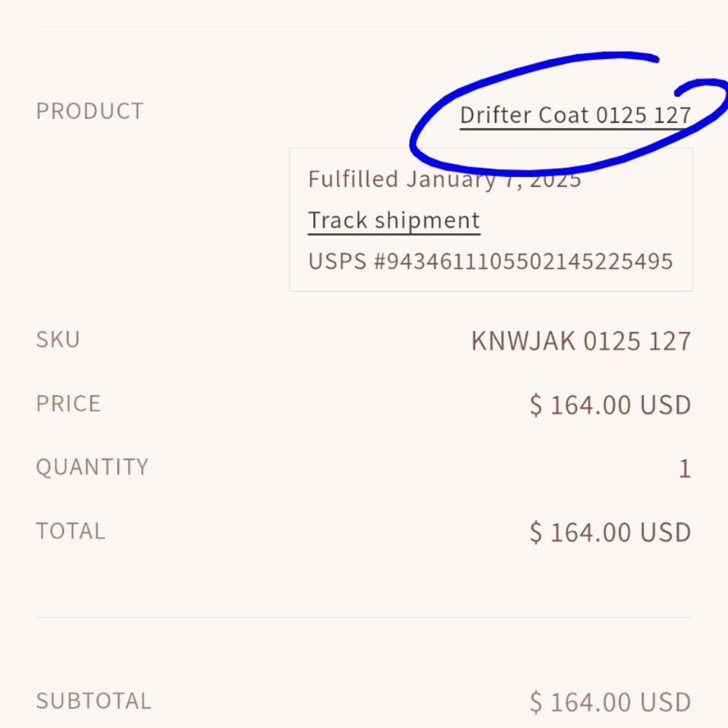Click the TOTAL amount $ 164.00 USD

610,532
